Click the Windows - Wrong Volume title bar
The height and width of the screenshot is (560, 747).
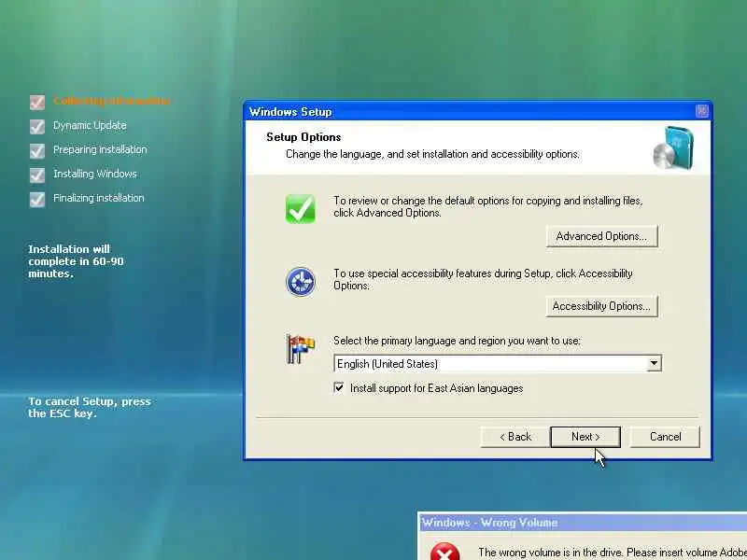(x=583, y=523)
